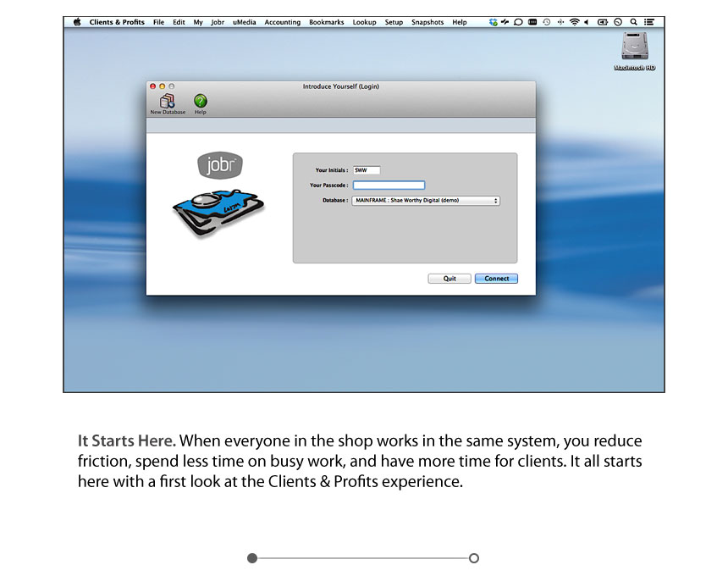Click the volume icon in menu bar
The image size is (728, 576).
coord(587,22)
